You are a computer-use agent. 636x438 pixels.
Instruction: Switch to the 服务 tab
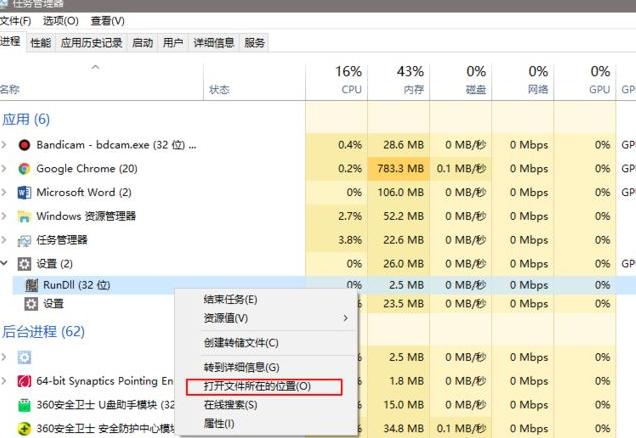(254, 42)
